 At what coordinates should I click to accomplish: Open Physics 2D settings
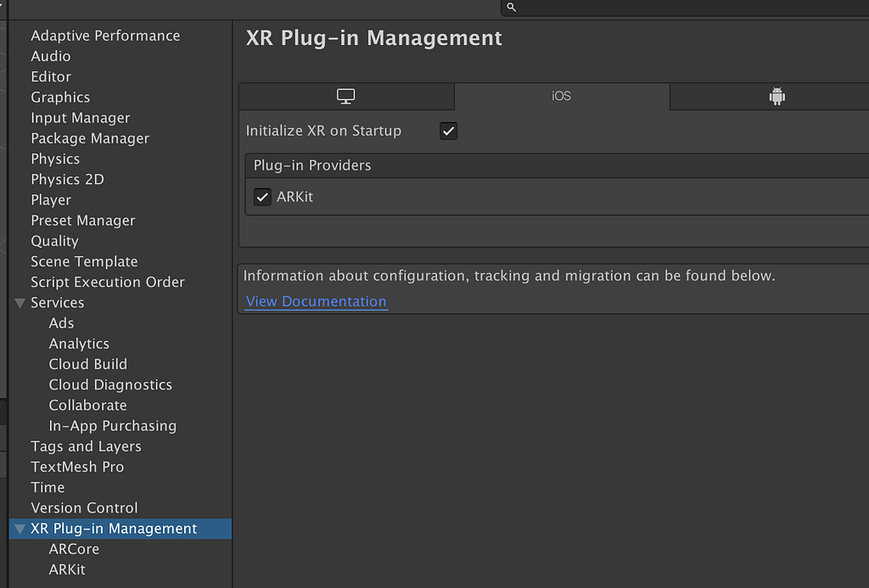coord(68,179)
